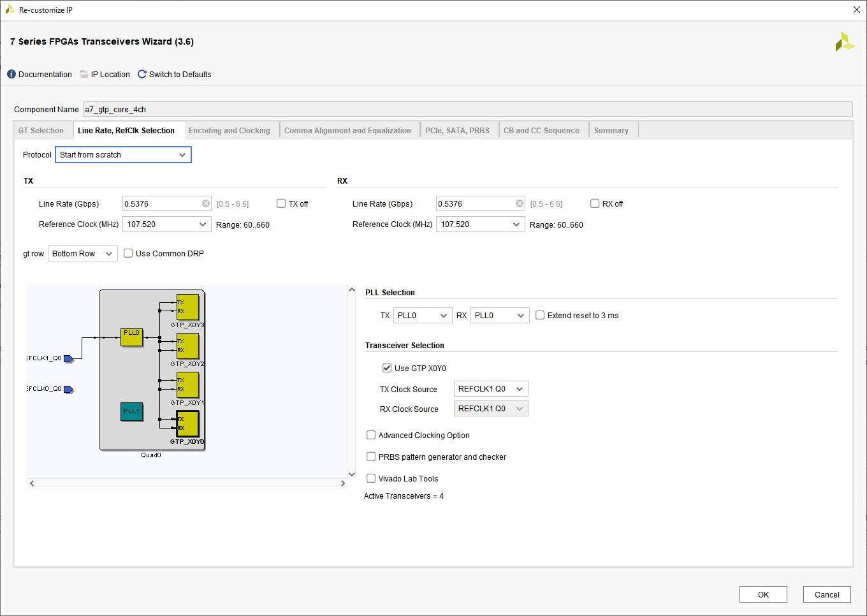Select the GTP_X0Y3 transceiver block
867x616 pixels.
pyautogui.click(x=187, y=307)
